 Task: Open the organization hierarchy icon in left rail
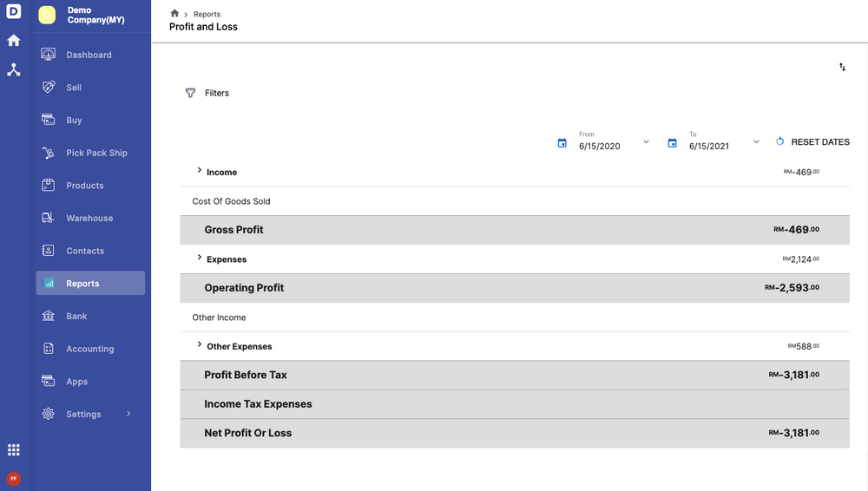(x=14, y=70)
